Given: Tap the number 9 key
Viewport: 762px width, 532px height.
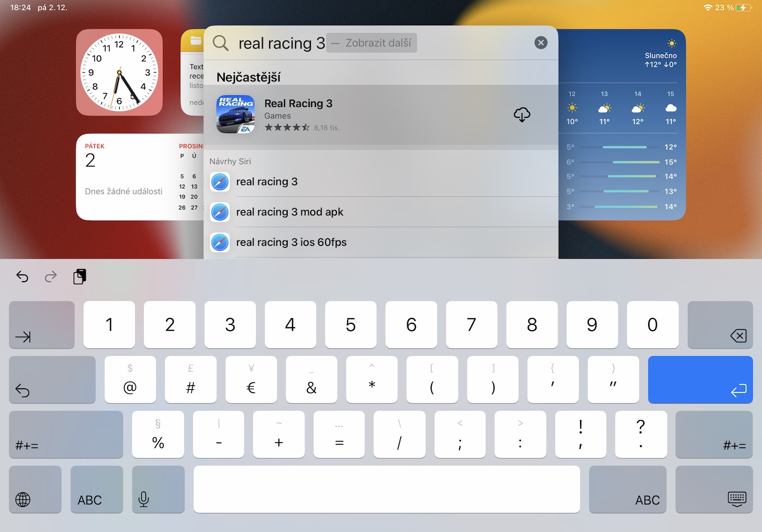Looking at the screenshot, I should [x=592, y=325].
